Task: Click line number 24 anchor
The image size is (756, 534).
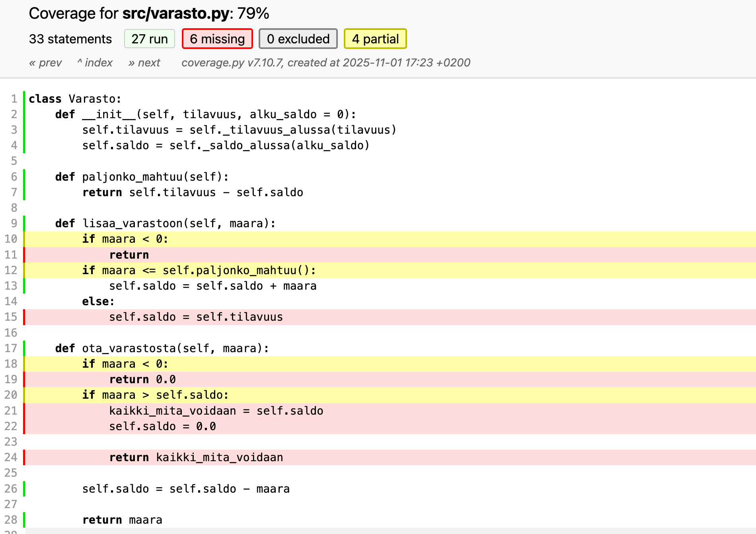Action: click(x=11, y=458)
